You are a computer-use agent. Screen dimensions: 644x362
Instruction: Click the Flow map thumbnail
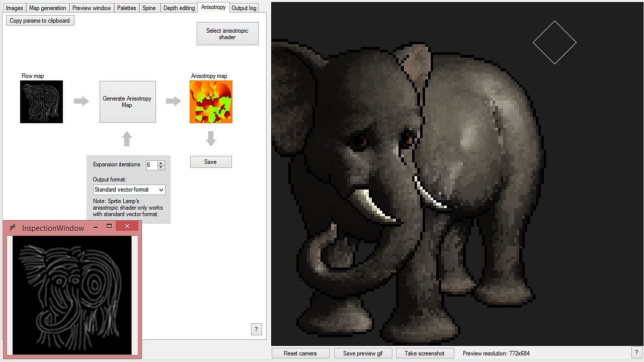coord(41,102)
